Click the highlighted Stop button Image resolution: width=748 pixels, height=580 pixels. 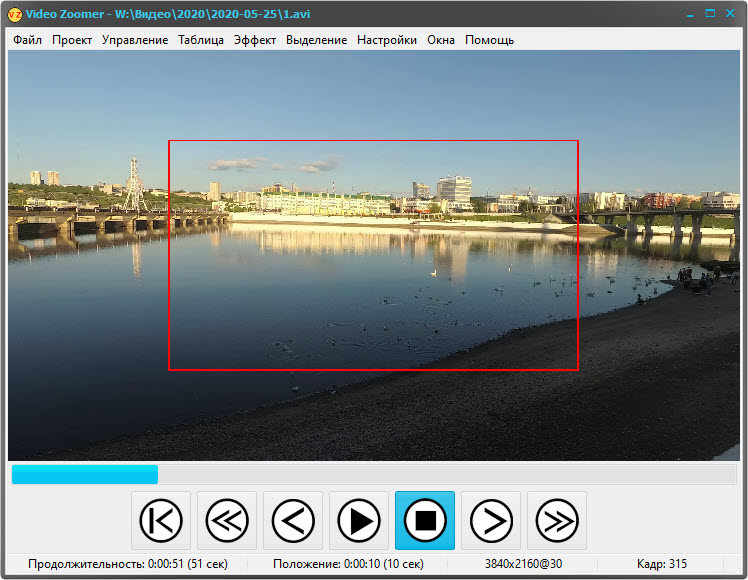[x=425, y=520]
